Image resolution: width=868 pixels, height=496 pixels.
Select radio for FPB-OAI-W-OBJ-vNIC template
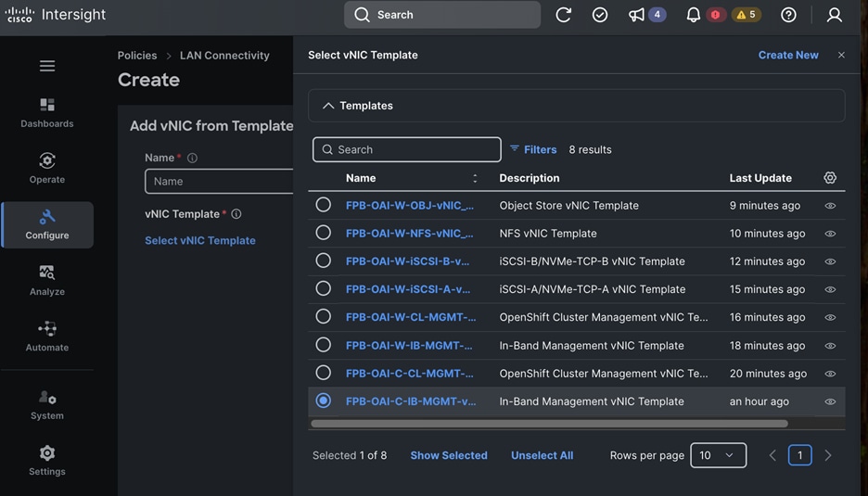click(324, 205)
